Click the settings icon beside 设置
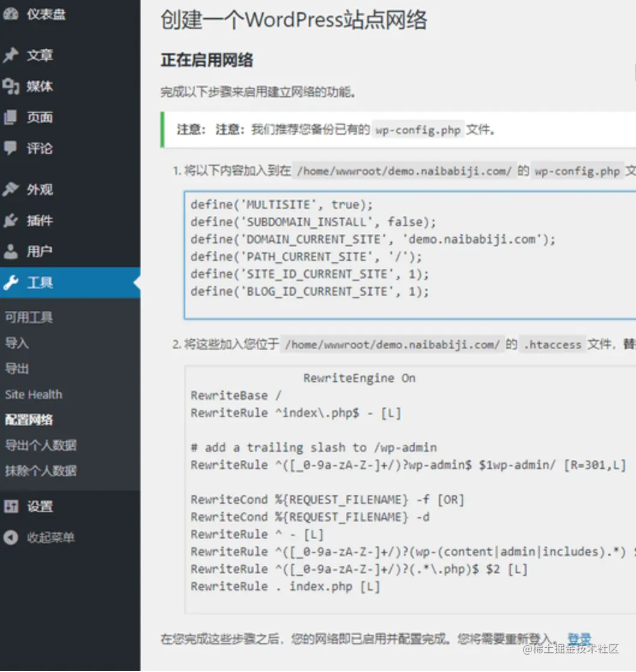Viewport: 636px width, 672px height. [x=11, y=506]
